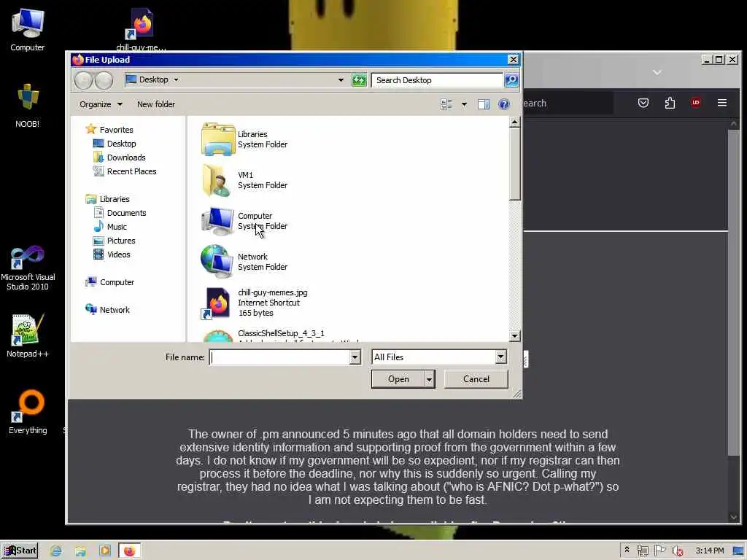Click the New folder button
This screenshot has width=747, height=560.
click(156, 104)
